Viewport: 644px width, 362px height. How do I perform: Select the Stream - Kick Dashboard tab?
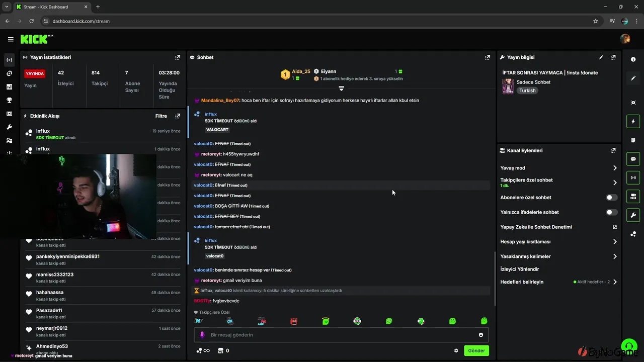[x=51, y=7]
